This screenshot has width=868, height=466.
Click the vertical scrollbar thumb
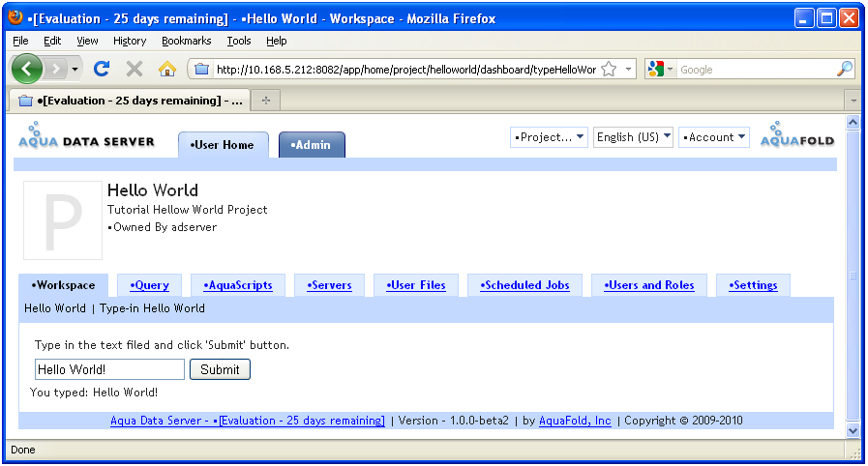pyautogui.click(x=853, y=276)
